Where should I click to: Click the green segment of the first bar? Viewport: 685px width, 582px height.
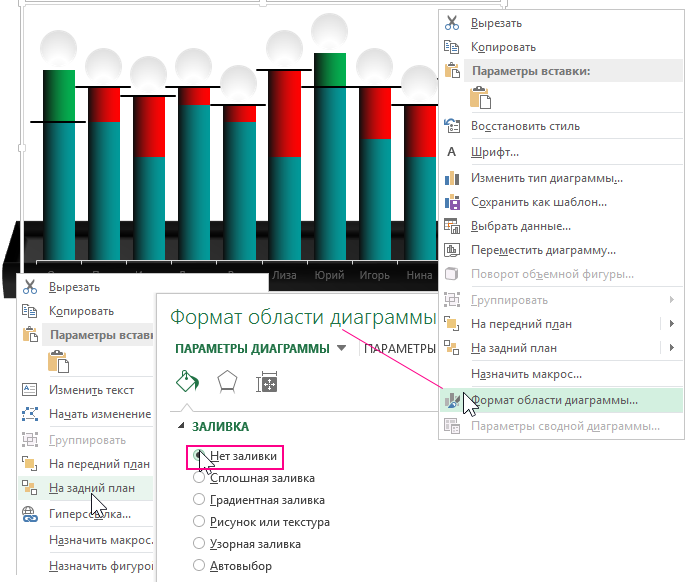click(59, 95)
